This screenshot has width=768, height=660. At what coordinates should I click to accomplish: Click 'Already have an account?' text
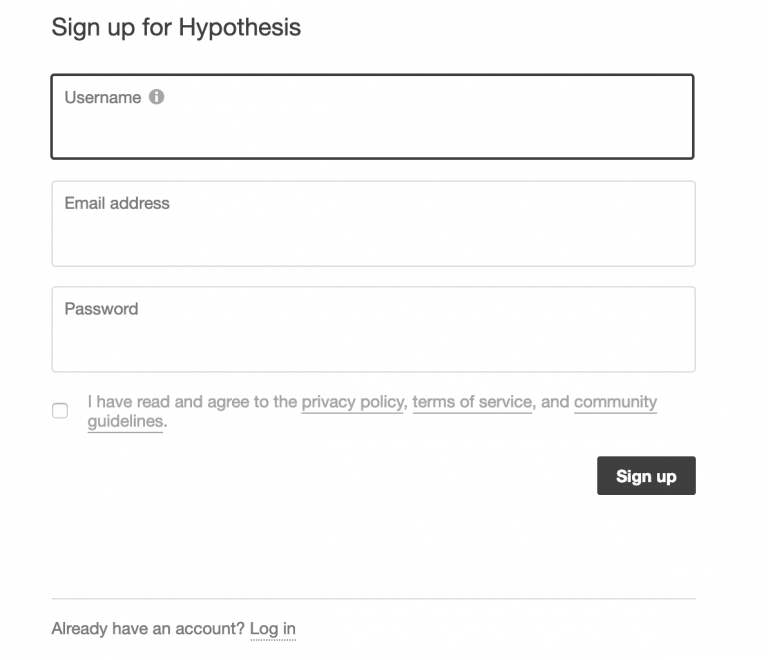pos(148,629)
